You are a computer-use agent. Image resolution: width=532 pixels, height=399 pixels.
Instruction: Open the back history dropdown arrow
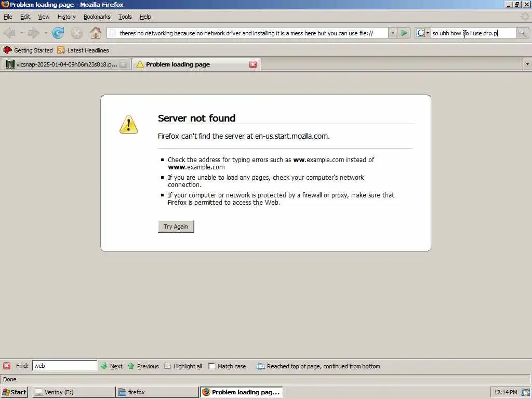21,33
